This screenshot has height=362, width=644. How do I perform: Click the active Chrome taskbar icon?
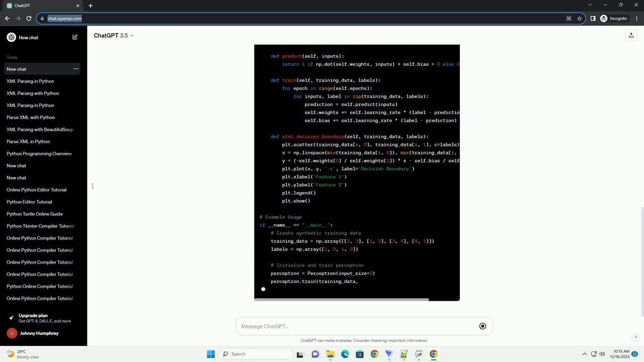pyautogui.click(x=433, y=354)
